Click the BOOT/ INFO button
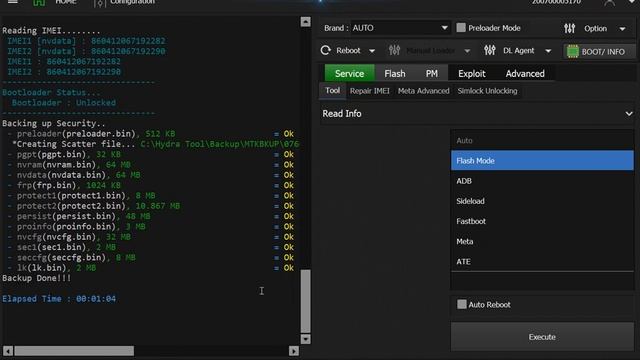This screenshot has height=360, width=640. (599, 52)
